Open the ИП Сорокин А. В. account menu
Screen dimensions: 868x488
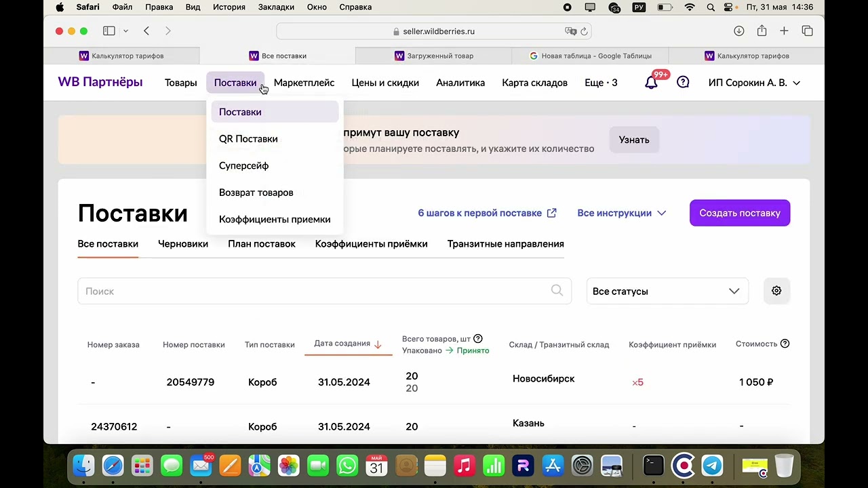[x=754, y=83]
